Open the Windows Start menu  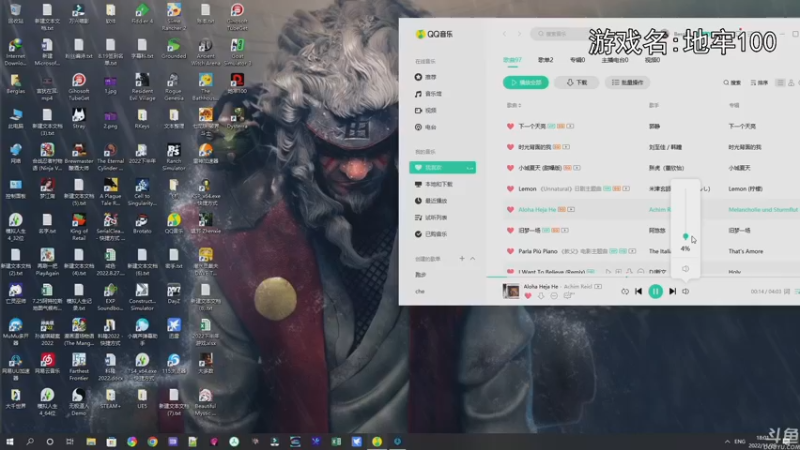coord(10,441)
